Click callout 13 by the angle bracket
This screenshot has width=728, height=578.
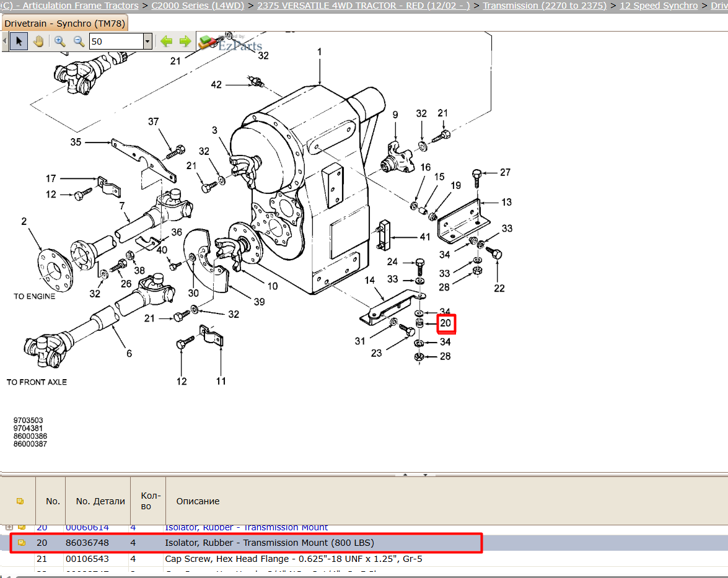coord(507,203)
